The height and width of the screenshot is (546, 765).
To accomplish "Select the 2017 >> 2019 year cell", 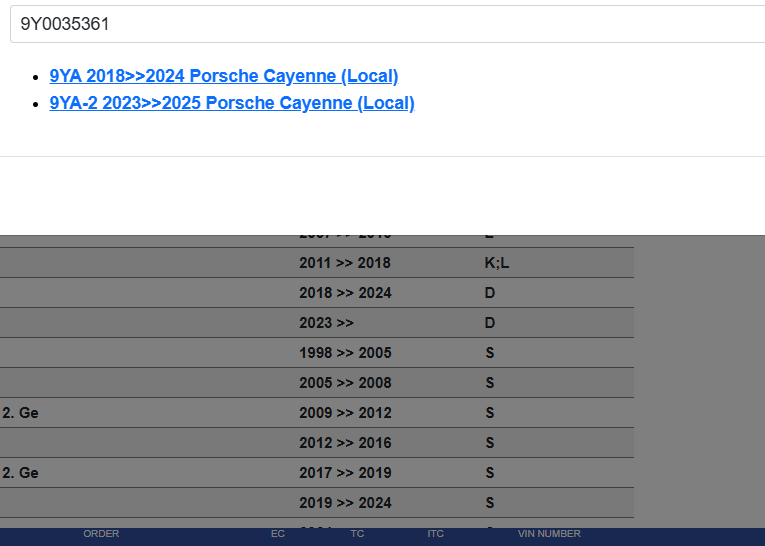I will (345, 473).
